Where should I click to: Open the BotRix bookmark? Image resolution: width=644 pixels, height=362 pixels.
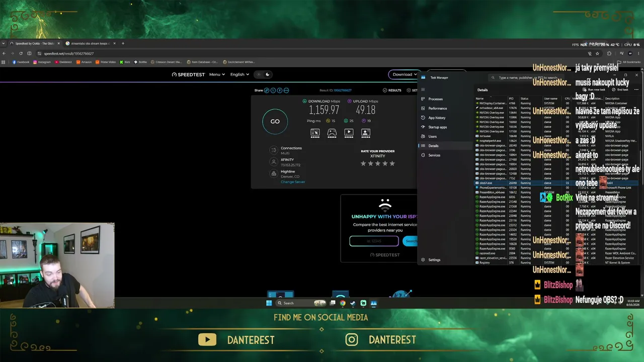click(140, 62)
